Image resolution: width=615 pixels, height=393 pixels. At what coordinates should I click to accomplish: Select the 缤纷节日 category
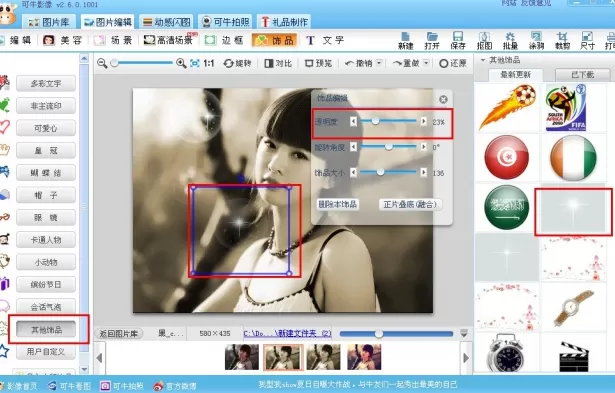[46, 285]
